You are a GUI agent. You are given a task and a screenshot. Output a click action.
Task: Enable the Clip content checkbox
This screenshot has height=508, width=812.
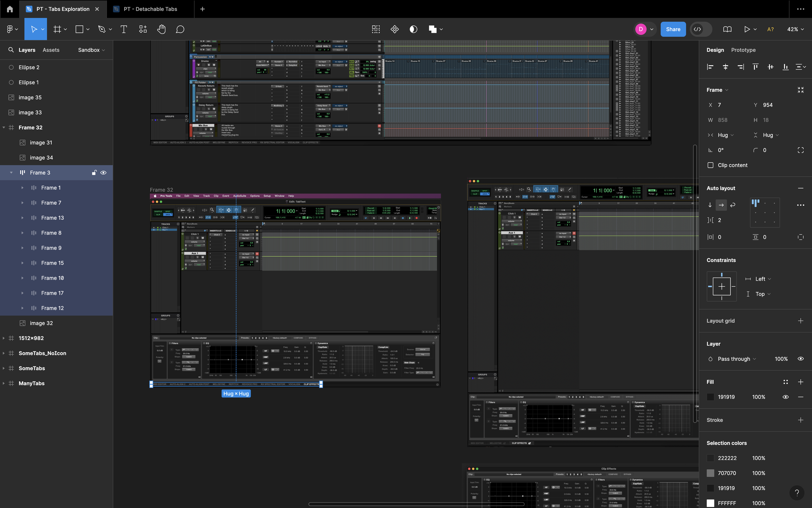click(x=710, y=165)
